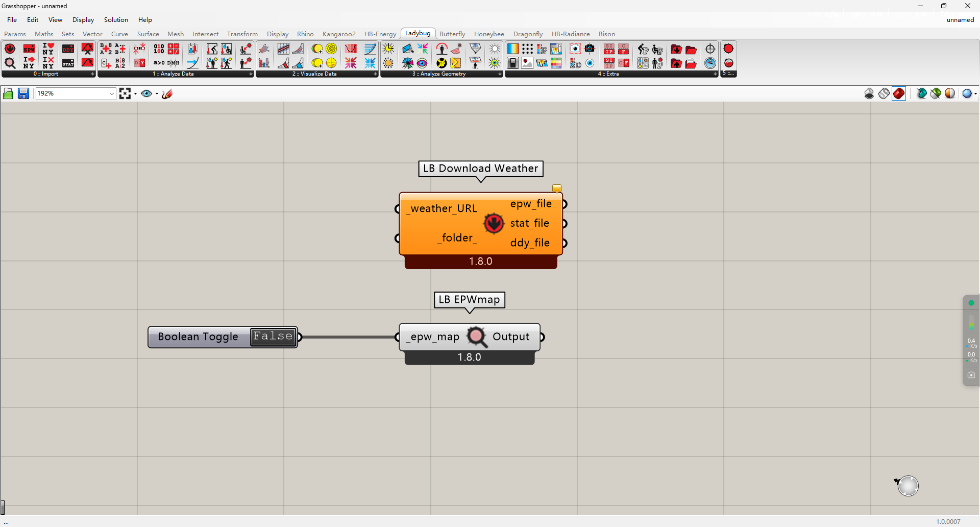Click the epw_file output parameter

click(531, 204)
